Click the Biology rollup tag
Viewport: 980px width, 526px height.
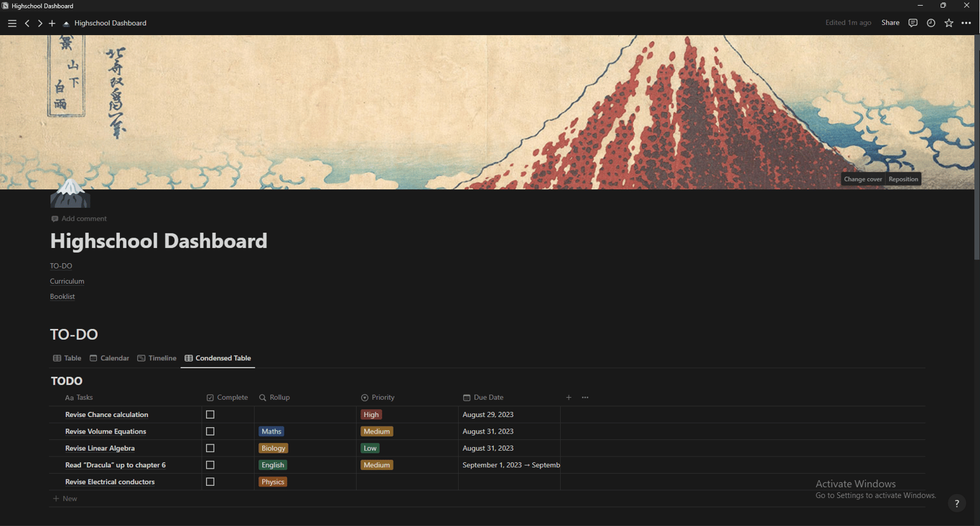pyautogui.click(x=273, y=448)
